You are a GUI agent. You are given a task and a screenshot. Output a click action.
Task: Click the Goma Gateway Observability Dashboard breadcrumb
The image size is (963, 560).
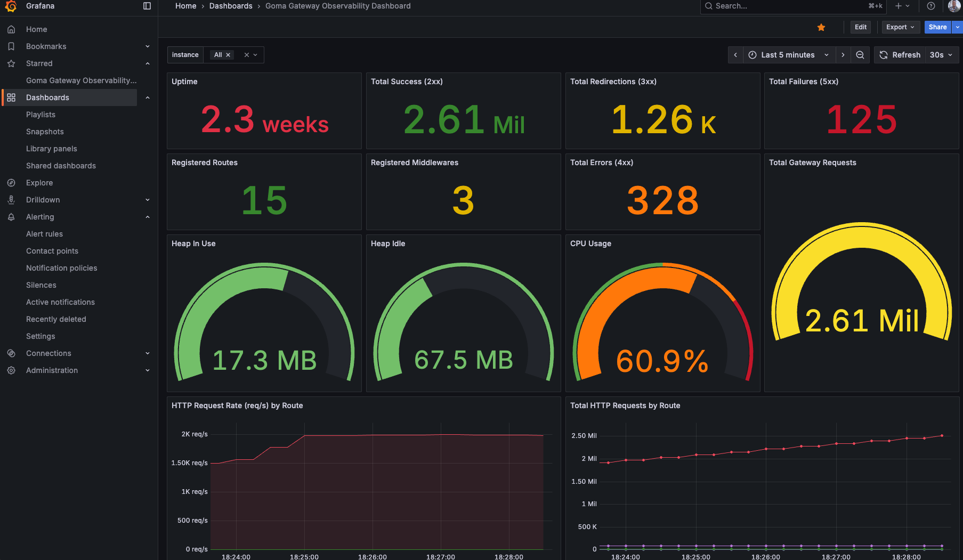pos(338,6)
